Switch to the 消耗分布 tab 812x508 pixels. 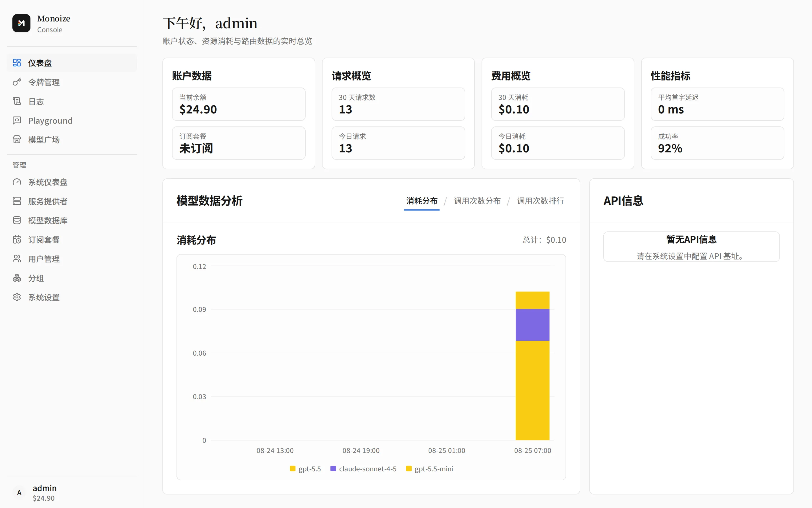(422, 201)
